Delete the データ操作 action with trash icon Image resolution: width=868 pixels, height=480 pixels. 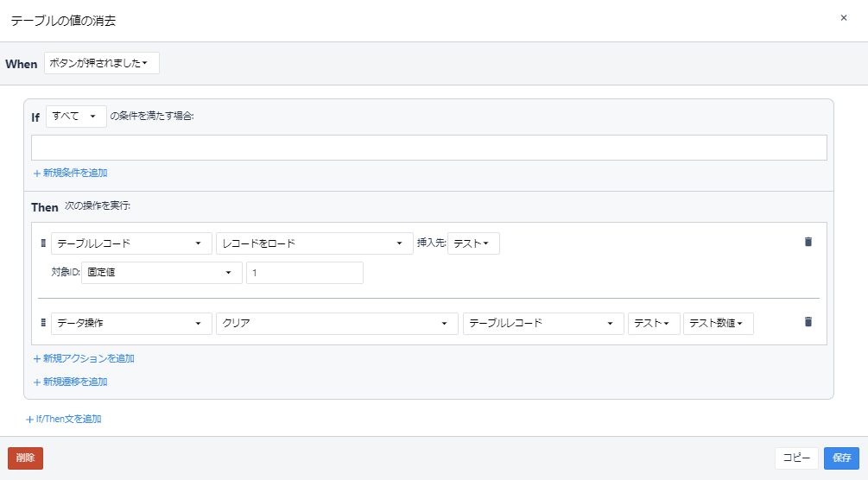(x=808, y=322)
